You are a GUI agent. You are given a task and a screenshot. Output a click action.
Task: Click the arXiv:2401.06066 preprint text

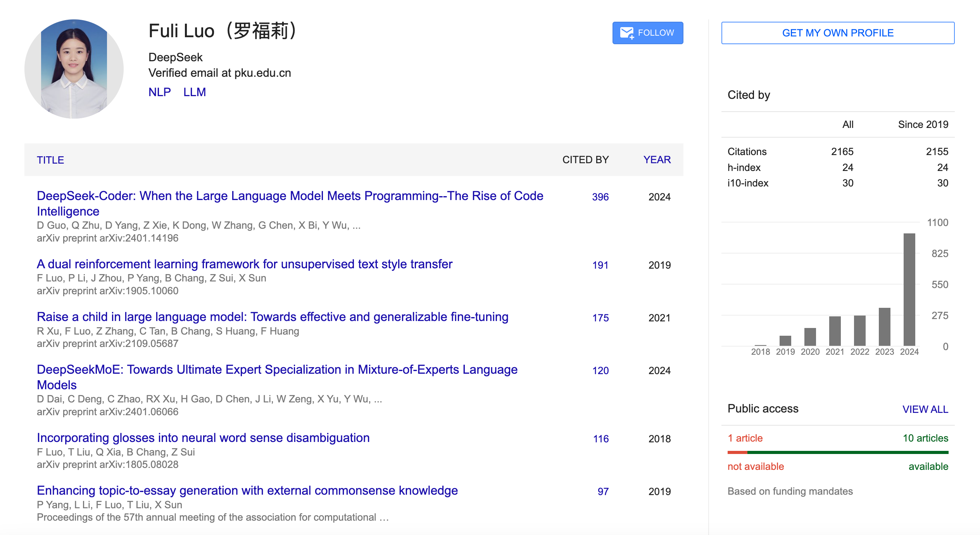pyautogui.click(x=108, y=412)
